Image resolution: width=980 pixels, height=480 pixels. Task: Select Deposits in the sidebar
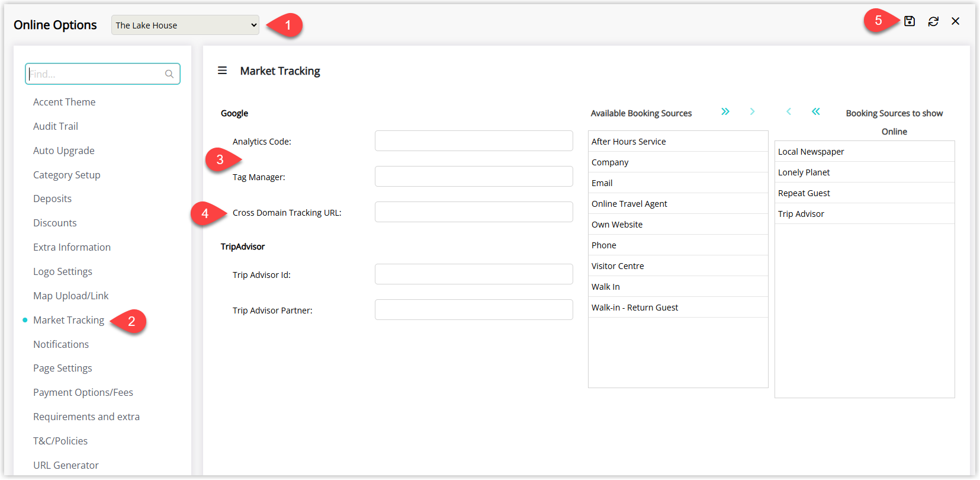pyautogui.click(x=52, y=199)
